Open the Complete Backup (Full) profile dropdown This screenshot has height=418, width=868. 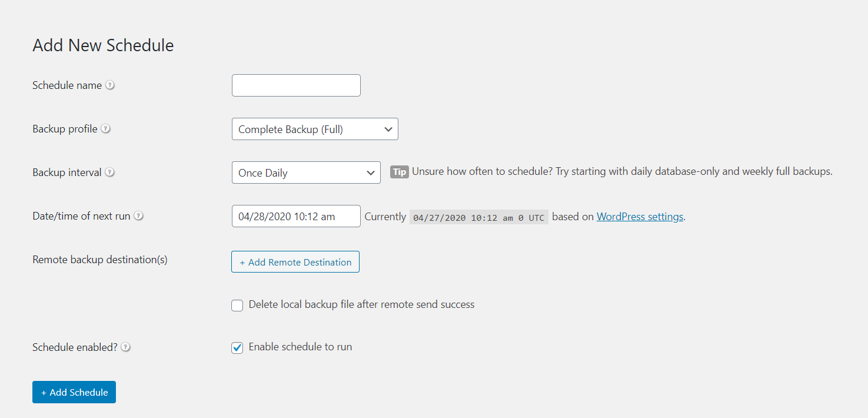pyautogui.click(x=315, y=130)
